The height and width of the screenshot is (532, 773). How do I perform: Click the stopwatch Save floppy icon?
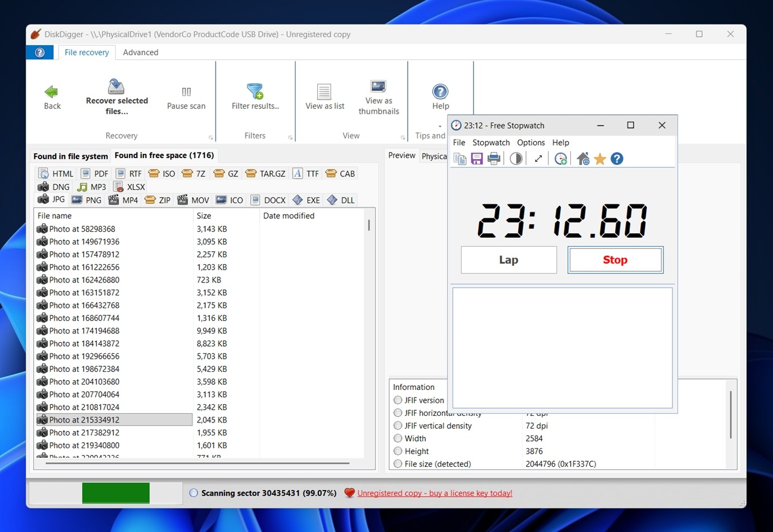pyautogui.click(x=476, y=159)
